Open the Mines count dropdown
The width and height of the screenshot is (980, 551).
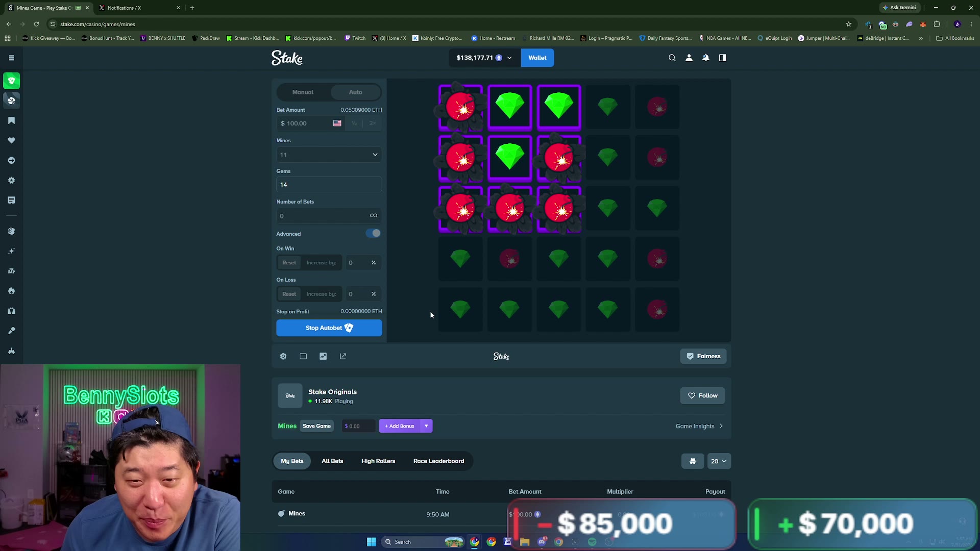pos(329,155)
